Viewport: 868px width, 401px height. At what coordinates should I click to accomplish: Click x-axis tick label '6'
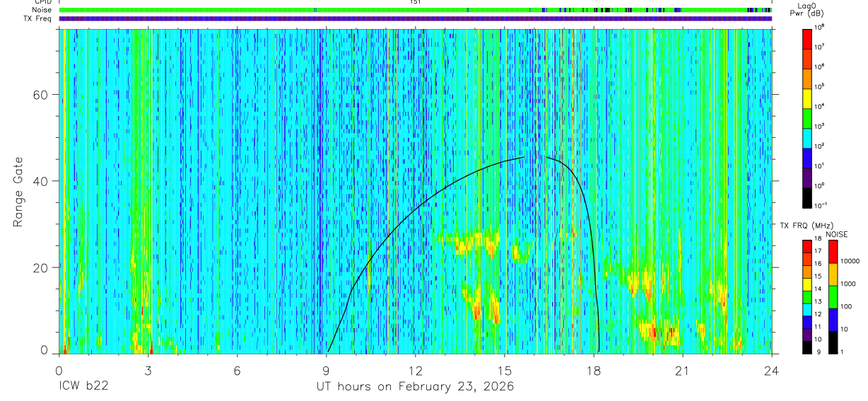coord(237,371)
